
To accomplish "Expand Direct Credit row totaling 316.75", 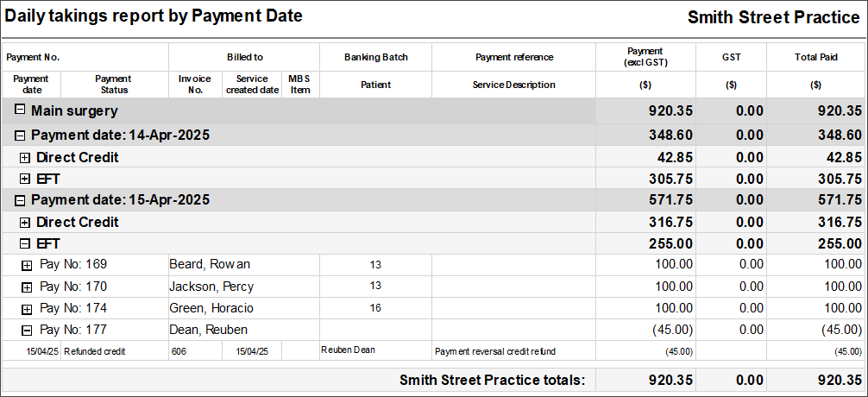I will (x=25, y=223).
